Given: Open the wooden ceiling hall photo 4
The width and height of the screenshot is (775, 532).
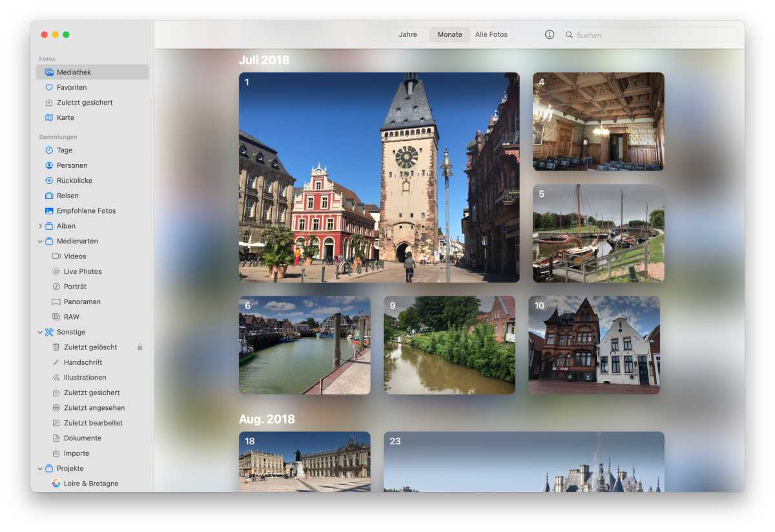Looking at the screenshot, I should click(x=599, y=121).
